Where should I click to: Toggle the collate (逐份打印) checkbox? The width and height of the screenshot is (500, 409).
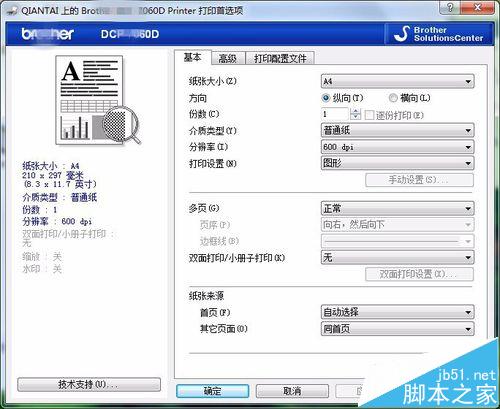(369, 115)
